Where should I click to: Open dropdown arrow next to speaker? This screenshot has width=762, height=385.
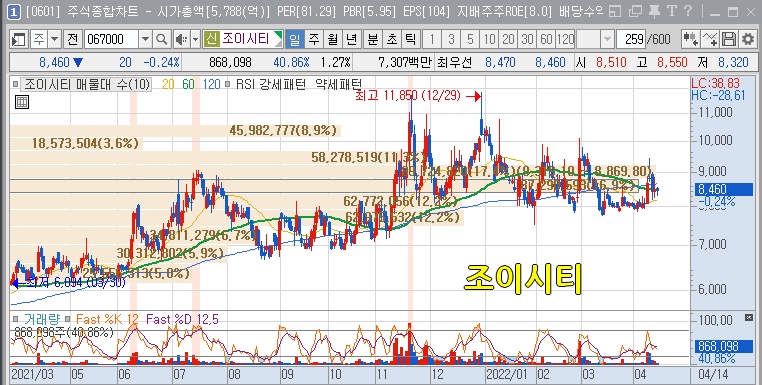click(x=195, y=39)
